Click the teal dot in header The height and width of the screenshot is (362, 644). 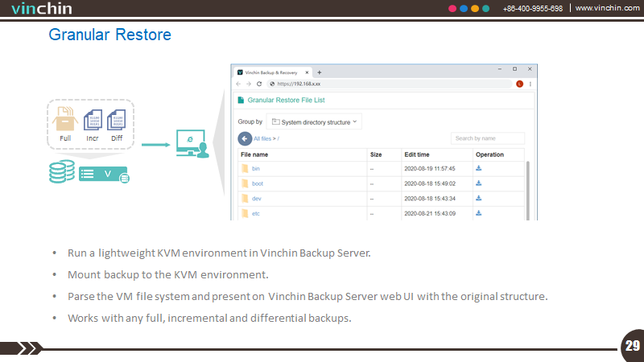coord(486,9)
